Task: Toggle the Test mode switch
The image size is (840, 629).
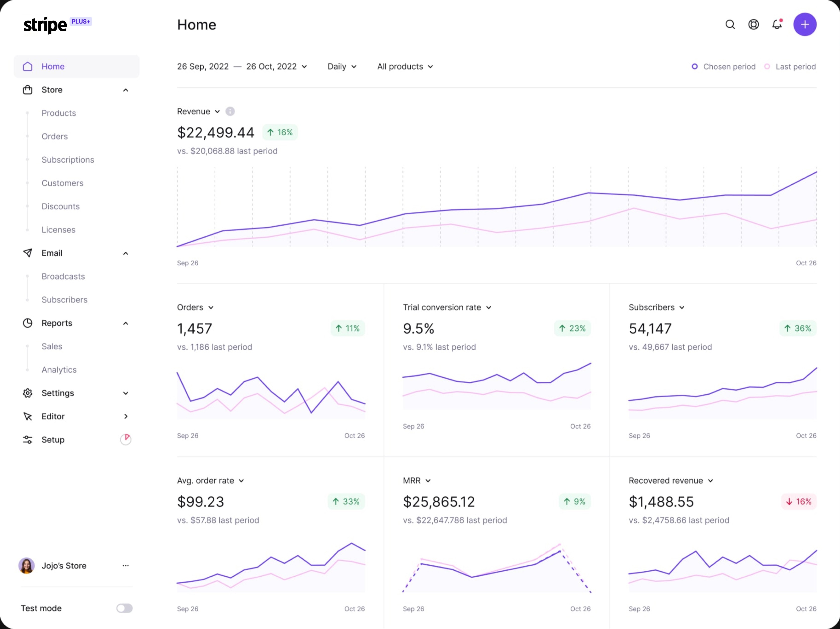Action: tap(125, 608)
